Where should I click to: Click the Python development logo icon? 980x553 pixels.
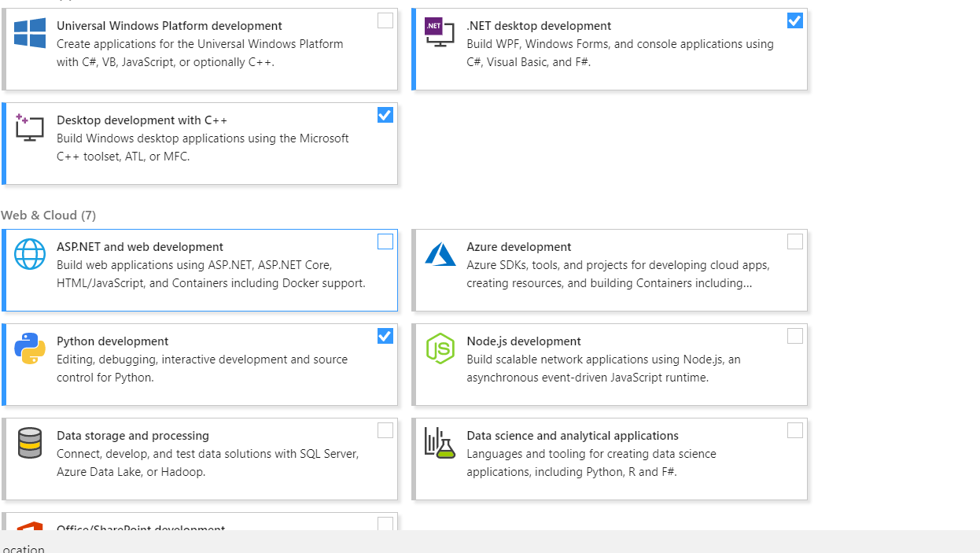pos(30,348)
